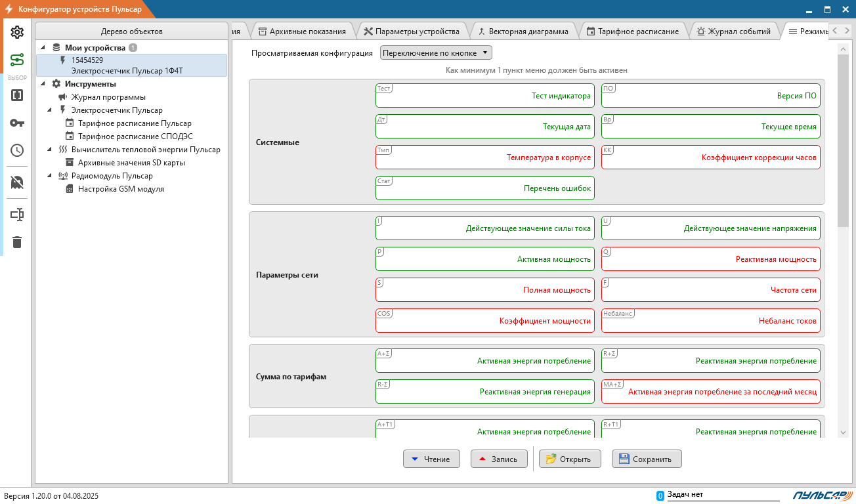Click the Дерево объектов panel header
Image resolution: width=856 pixels, height=504 pixels.
click(131, 31)
